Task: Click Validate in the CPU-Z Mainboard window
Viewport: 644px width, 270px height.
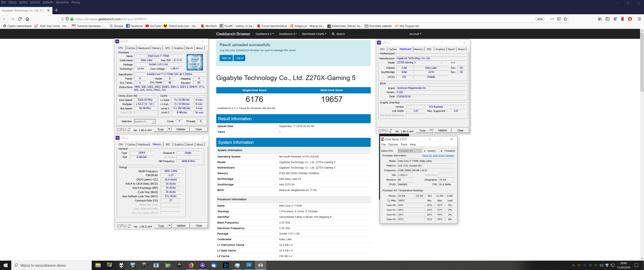Action: [442, 130]
